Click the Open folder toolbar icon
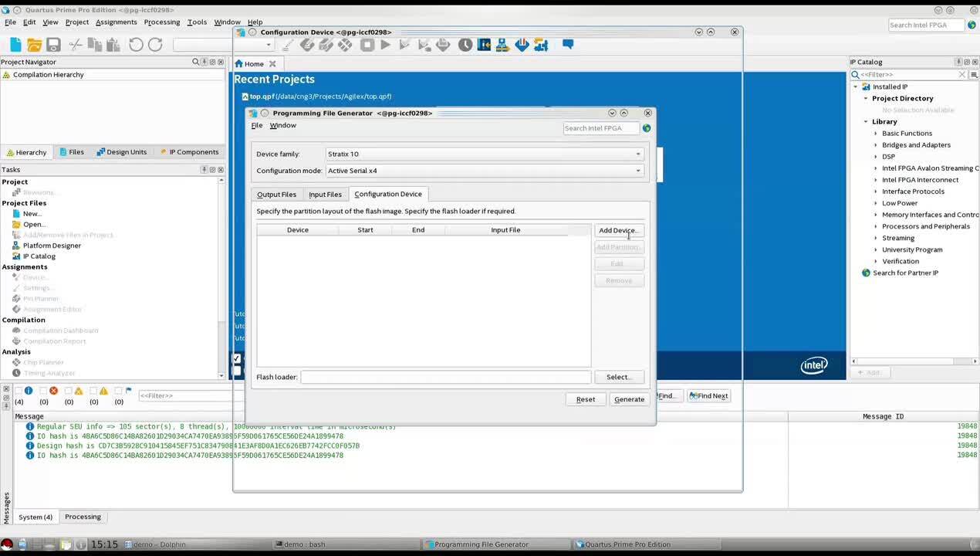The image size is (980, 556). click(34, 45)
